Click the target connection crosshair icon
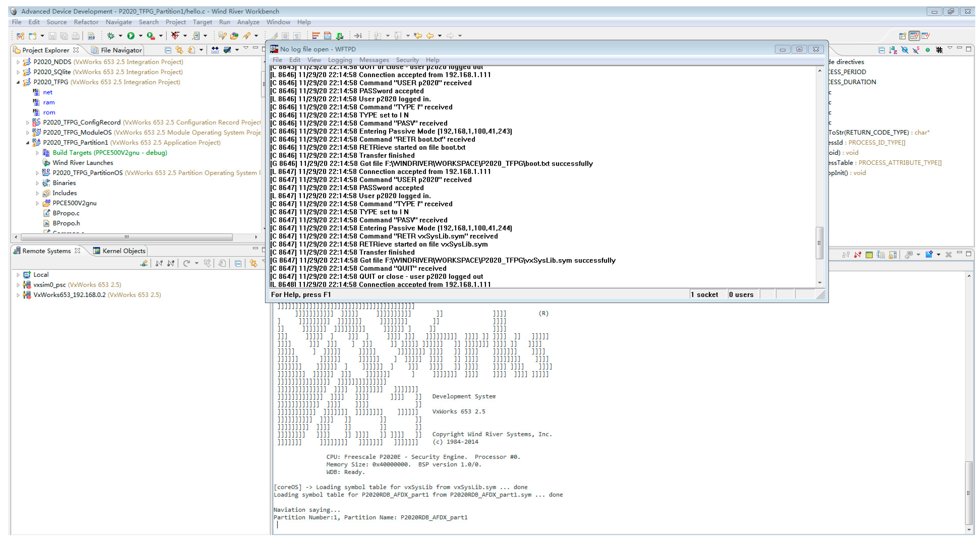This screenshot has width=980, height=543. click(x=175, y=36)
